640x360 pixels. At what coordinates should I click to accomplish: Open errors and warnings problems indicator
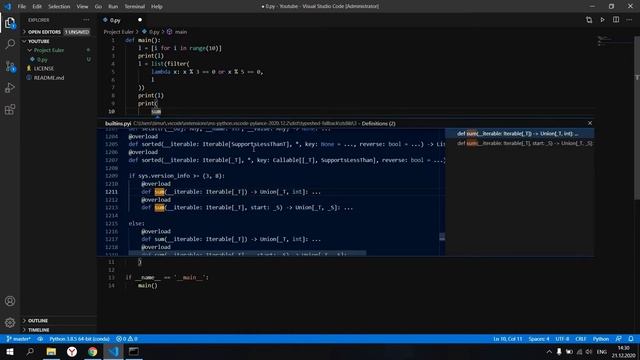click(x=127, y=339)
